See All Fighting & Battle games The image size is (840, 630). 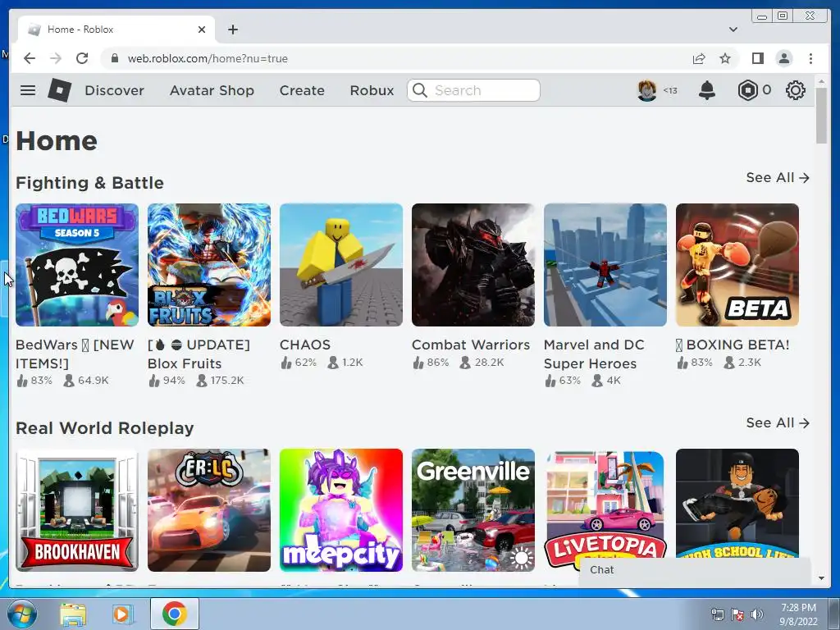coord(778,178)
